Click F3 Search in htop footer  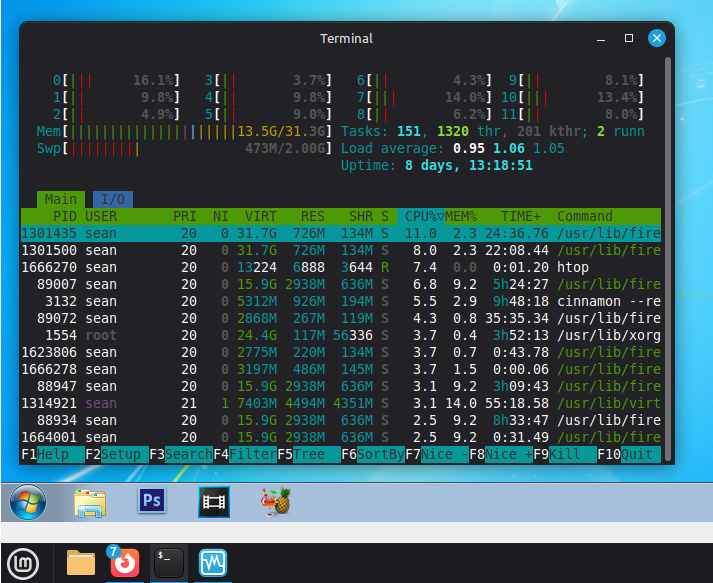point(181,454)
